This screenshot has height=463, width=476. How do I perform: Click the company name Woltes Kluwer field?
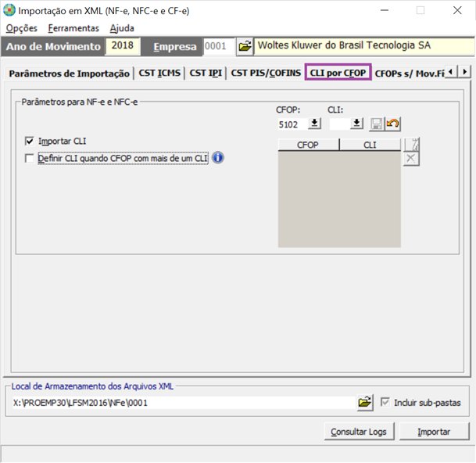click(363, 46)
